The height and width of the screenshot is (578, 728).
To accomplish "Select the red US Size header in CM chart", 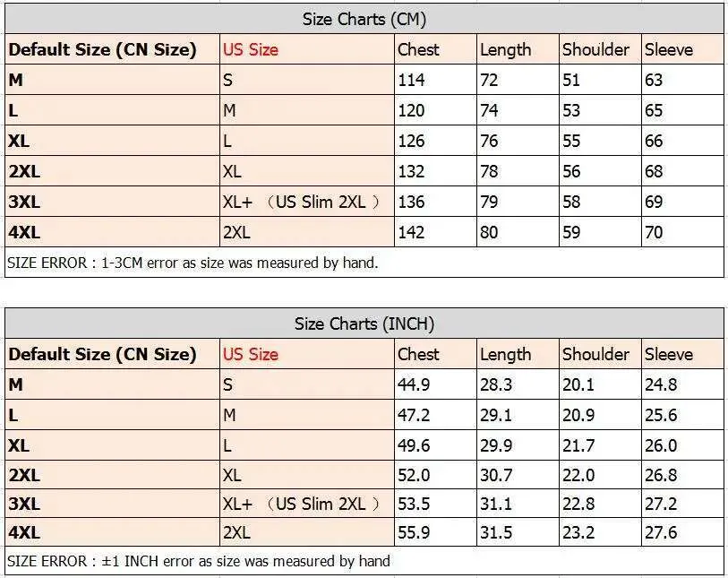I will point(250,49).
